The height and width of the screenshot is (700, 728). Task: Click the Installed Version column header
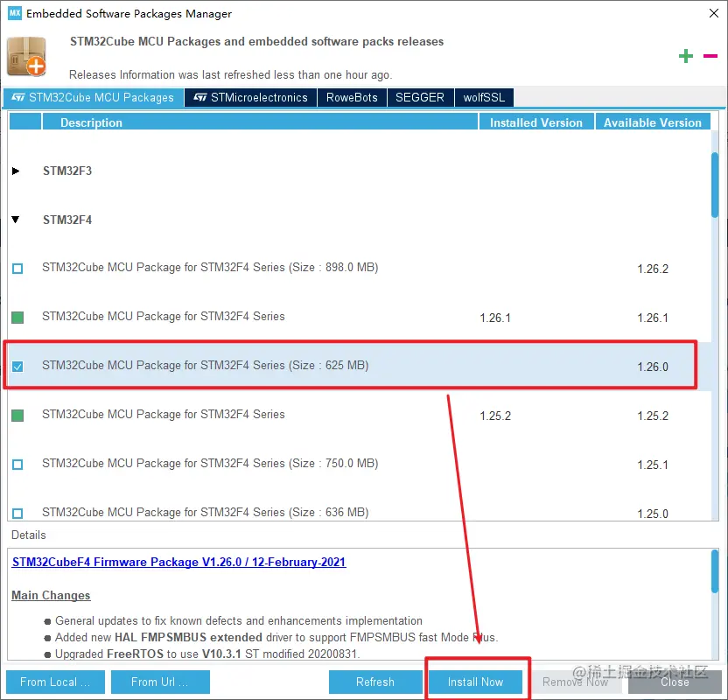pos(536,122)
